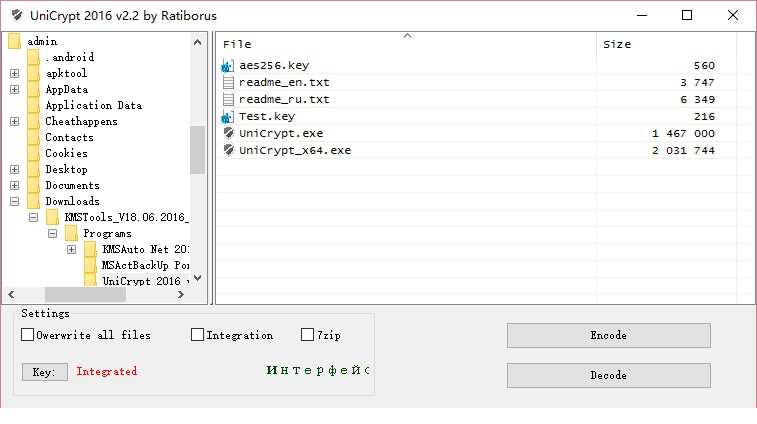The height and width of the screenshot is (424, 757).
Task: Click the readme_en.txt document icon
Action: click(228, 83)
